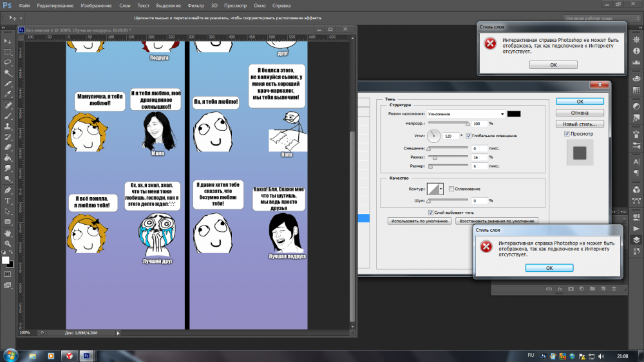This screenshot has height=362, width=644.
Task: Open Yandex browser from the taskbar
Action: coord(69,356)
